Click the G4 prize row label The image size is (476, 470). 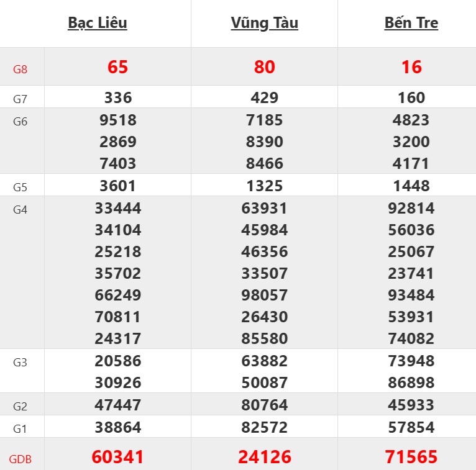point(21,209)
